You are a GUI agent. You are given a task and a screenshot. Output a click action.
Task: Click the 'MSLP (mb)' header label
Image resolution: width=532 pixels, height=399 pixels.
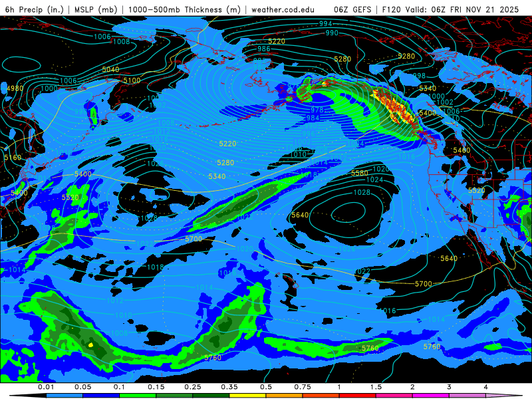coord(96,9)
